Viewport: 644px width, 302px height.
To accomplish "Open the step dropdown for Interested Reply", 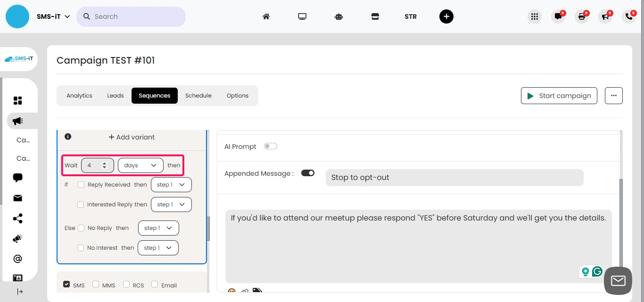I will 171,204.
